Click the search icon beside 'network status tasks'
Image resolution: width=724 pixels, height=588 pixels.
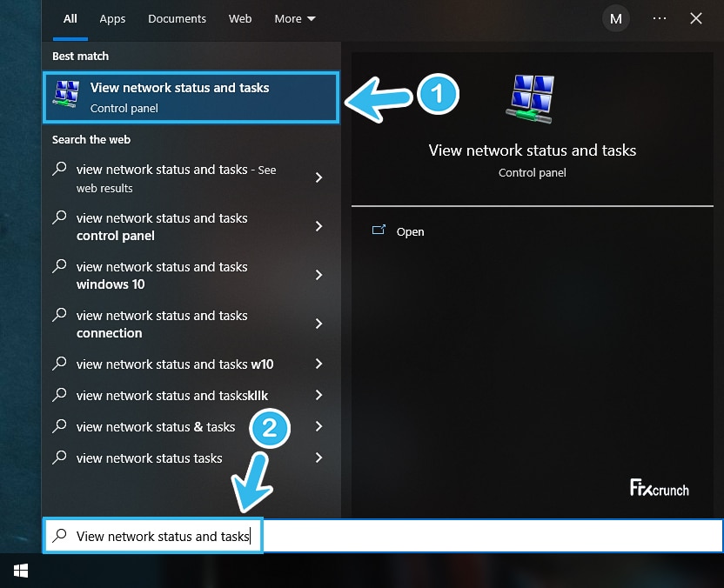point(59,458)
